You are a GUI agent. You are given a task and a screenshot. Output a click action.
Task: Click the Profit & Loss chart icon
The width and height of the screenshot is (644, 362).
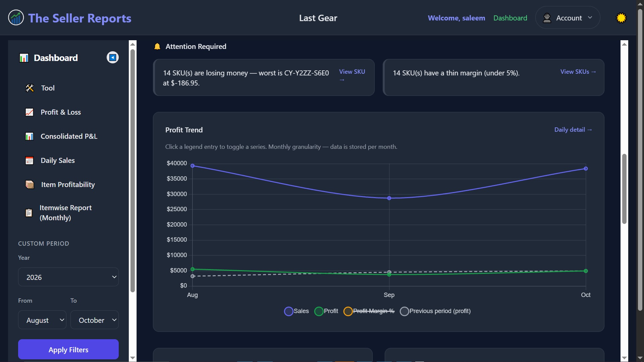pyautogui.click(x=30, y=112)
